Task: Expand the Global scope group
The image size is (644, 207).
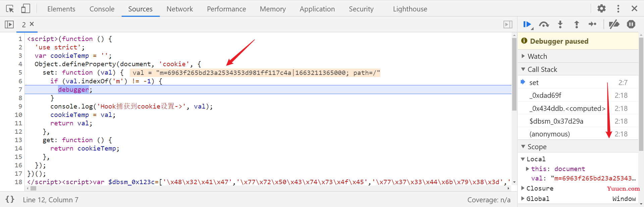Action: tap(523, 199)
